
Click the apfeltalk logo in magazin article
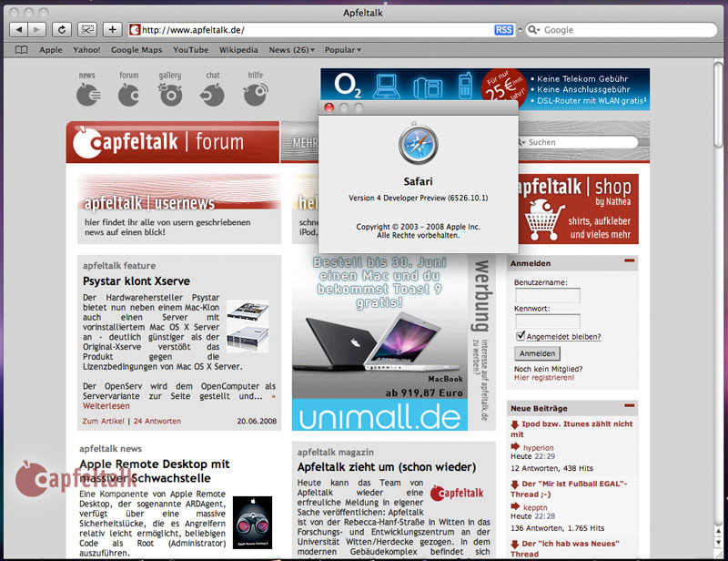click(x=457, y=493)
